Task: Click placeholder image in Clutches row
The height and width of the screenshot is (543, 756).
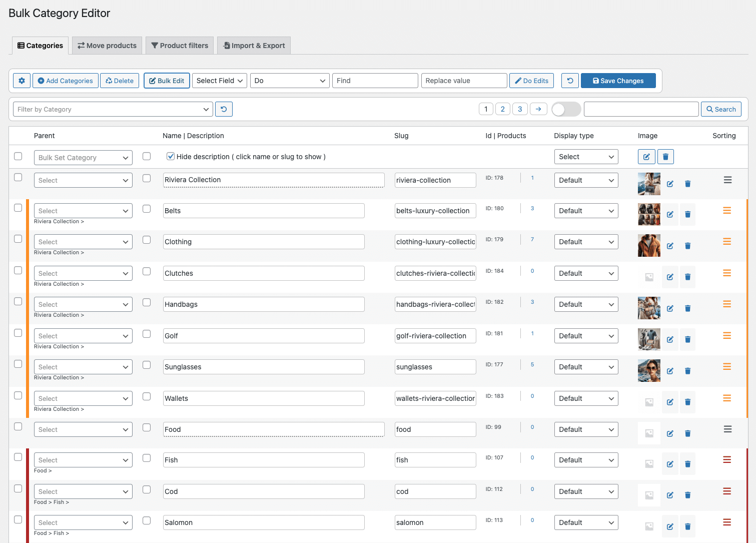Action: [649, 277]
